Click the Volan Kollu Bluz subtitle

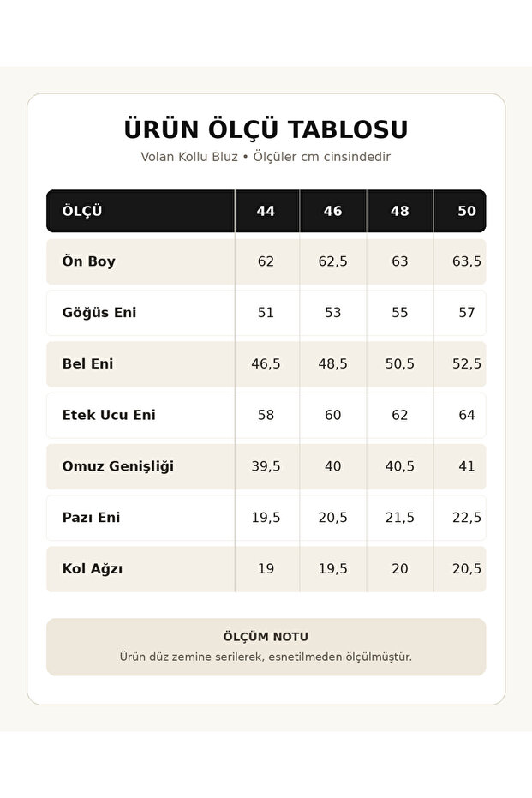pos(266,157)
